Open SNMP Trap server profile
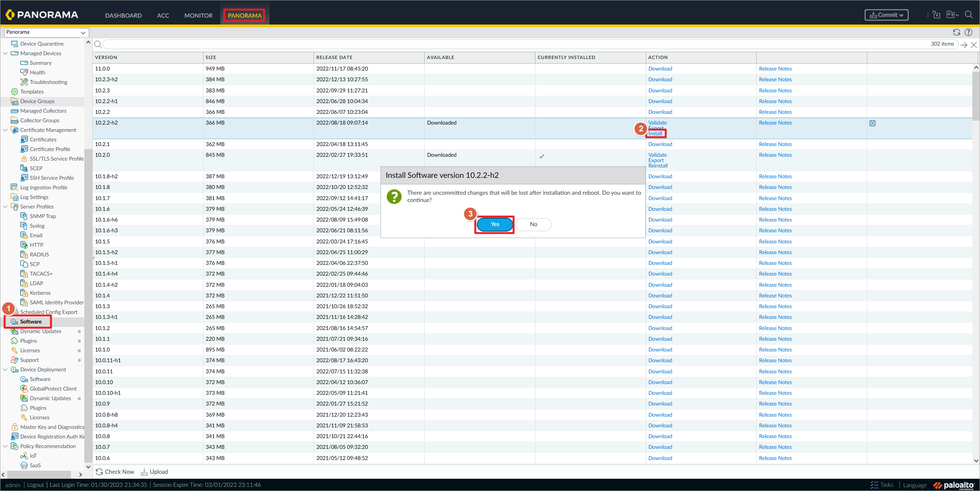Viewport: 980px width, 491px height. (x=43, y=216)
